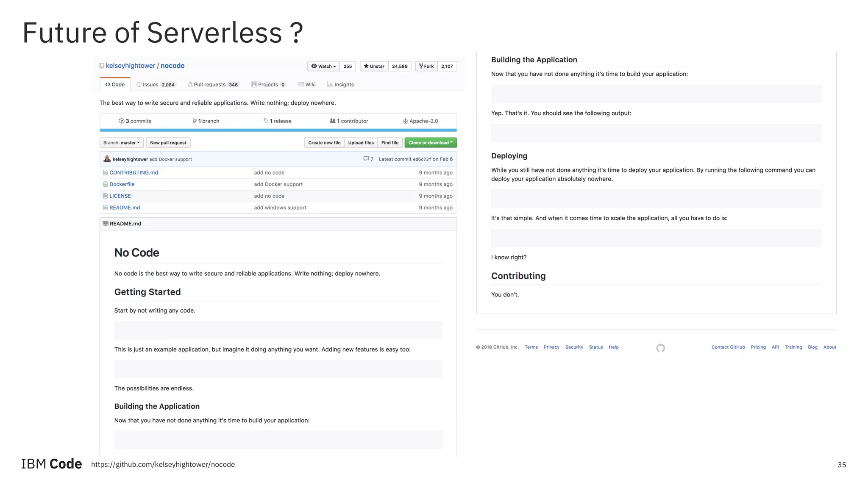Click the Find file button
Viewport: 868px width, 488px height.
tap(389, 143)
